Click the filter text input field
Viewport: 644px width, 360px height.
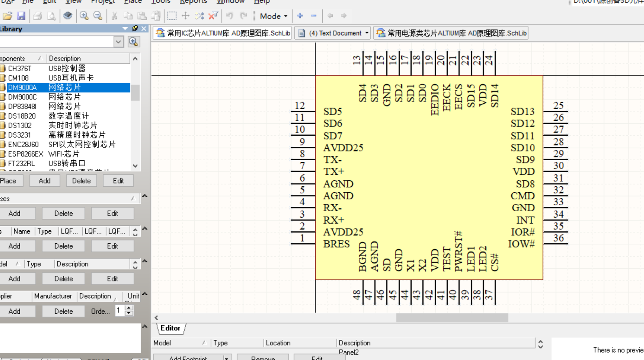(56, 42)
